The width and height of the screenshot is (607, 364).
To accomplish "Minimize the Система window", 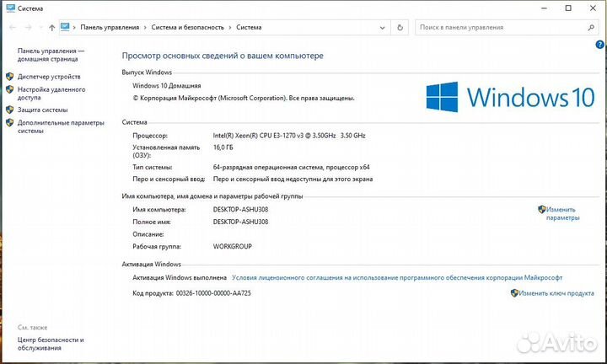I will tap(545, 8).
